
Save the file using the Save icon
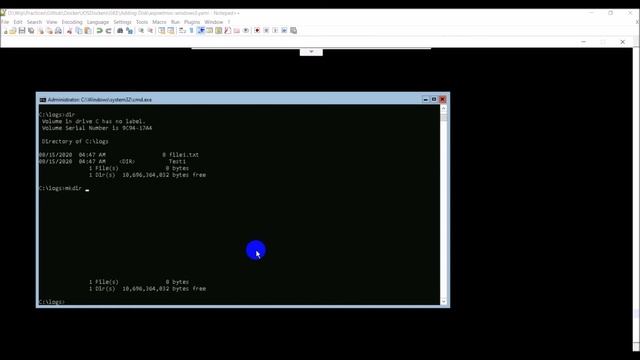point(22,31)
